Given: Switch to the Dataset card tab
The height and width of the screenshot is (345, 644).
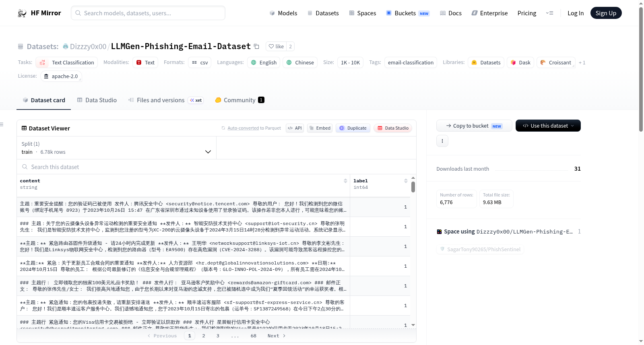Looking at the screenshot, I should point(44,100).
